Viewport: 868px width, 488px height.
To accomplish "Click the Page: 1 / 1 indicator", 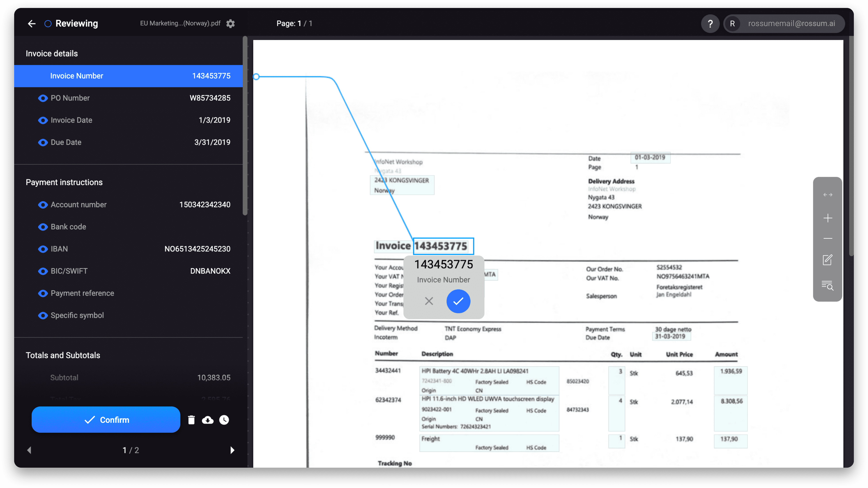I will tap(294, 24).
